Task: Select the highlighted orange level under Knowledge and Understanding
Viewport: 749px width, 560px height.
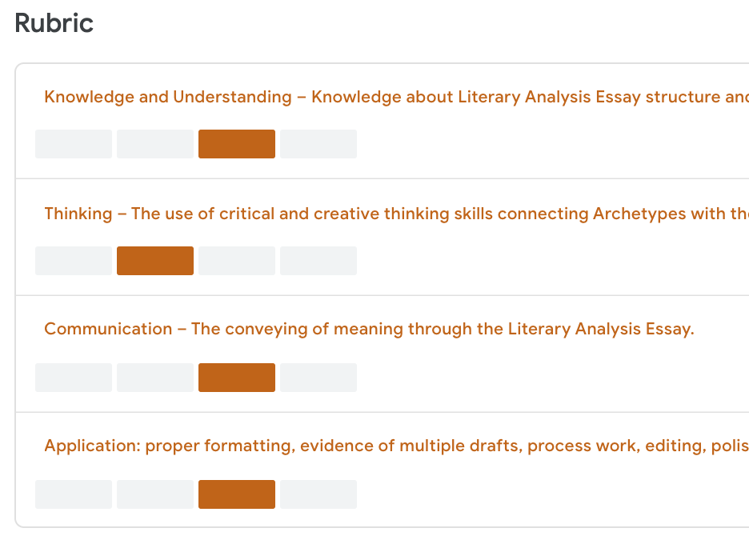Action: 237,144
